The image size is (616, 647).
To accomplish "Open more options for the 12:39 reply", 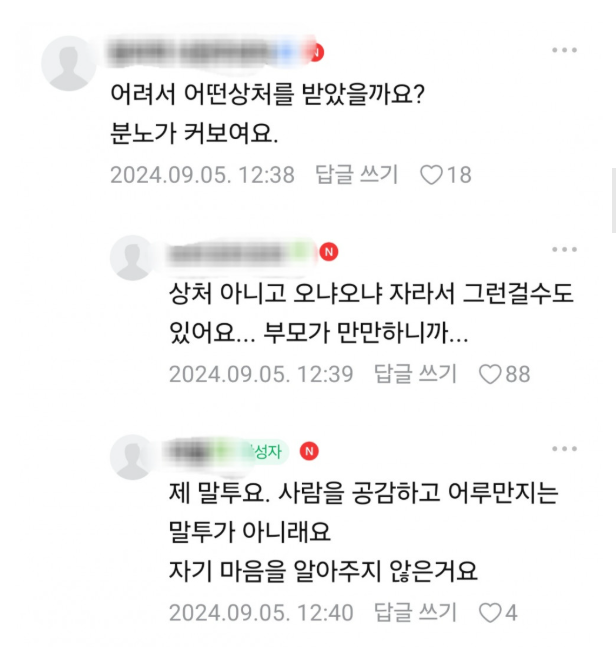I will [x=564, y=249].
